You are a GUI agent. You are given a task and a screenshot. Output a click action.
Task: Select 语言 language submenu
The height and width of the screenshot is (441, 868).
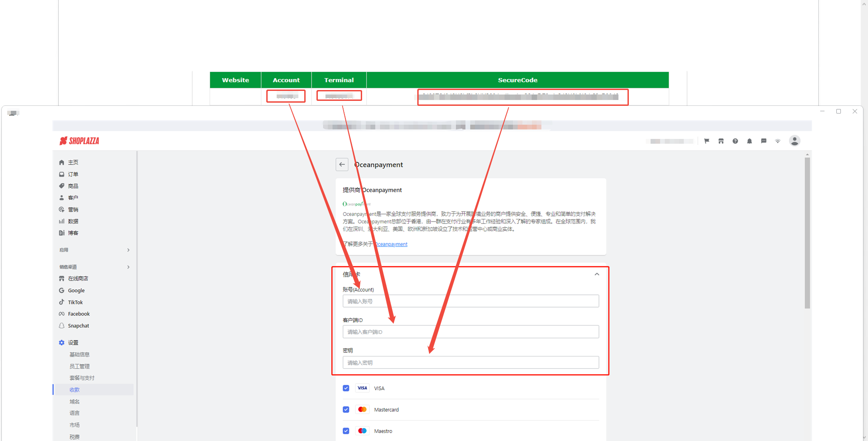(x=75, y=413)
